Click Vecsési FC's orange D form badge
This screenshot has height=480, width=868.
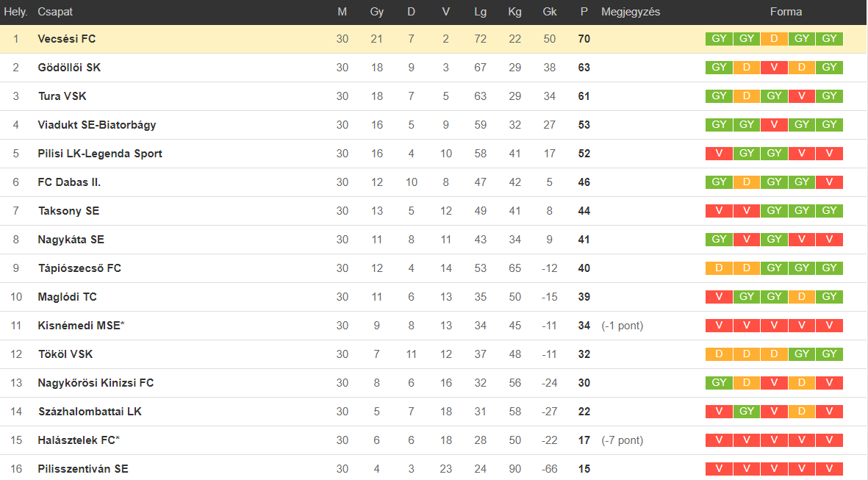[x=774, y=39]
